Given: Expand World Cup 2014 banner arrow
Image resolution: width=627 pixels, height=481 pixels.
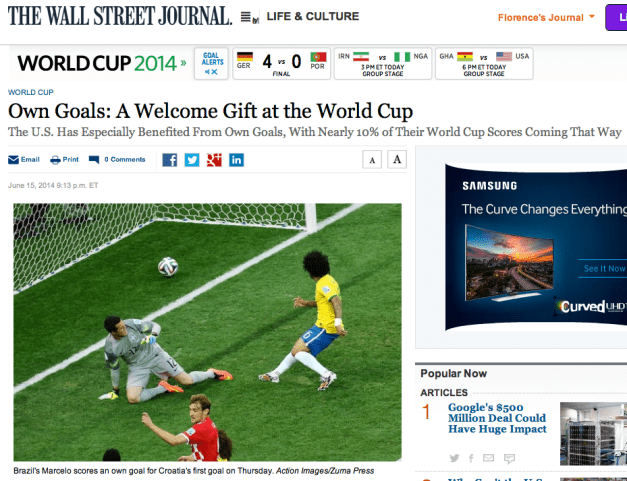Looking at the screenshot, I should point(183,65).
